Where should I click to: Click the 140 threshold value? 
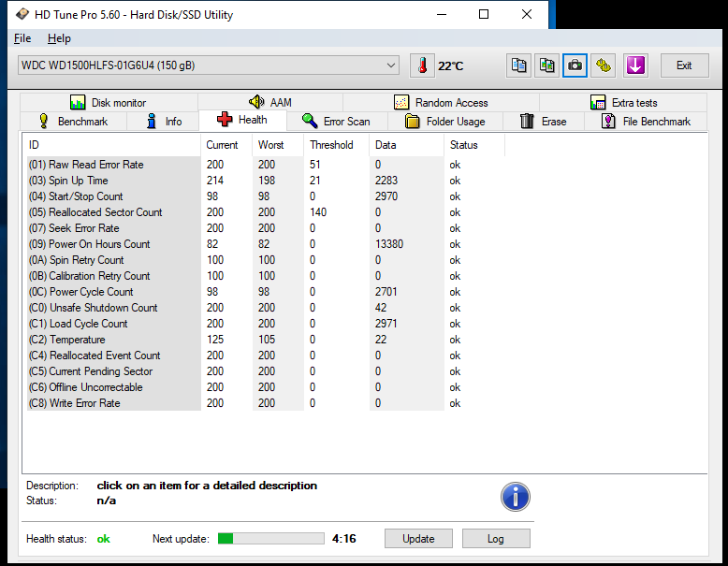point(318,212)
